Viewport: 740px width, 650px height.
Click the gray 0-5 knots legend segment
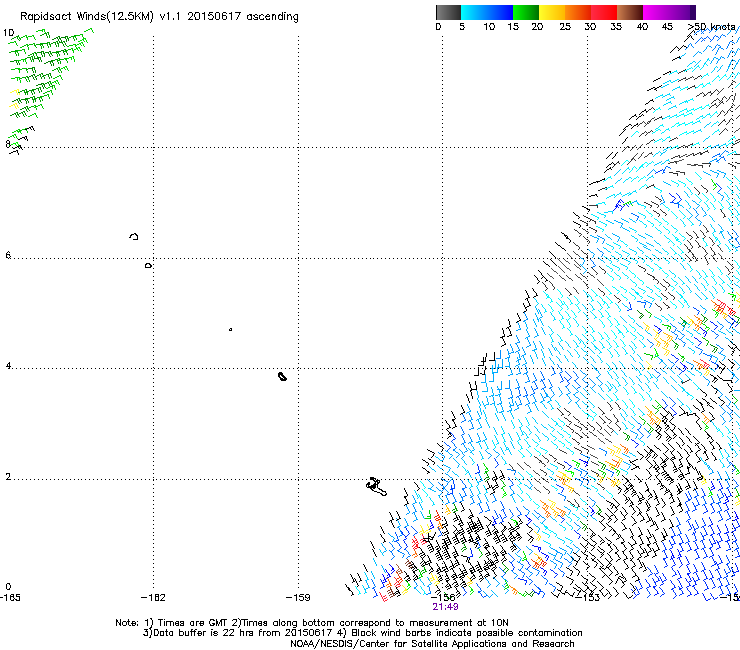tap(448, 12)
